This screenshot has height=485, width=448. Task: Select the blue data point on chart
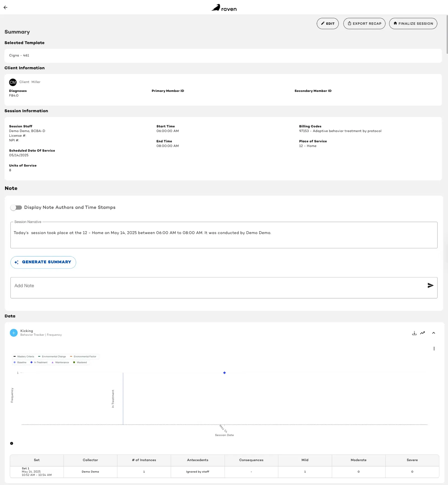coord(224,373)
